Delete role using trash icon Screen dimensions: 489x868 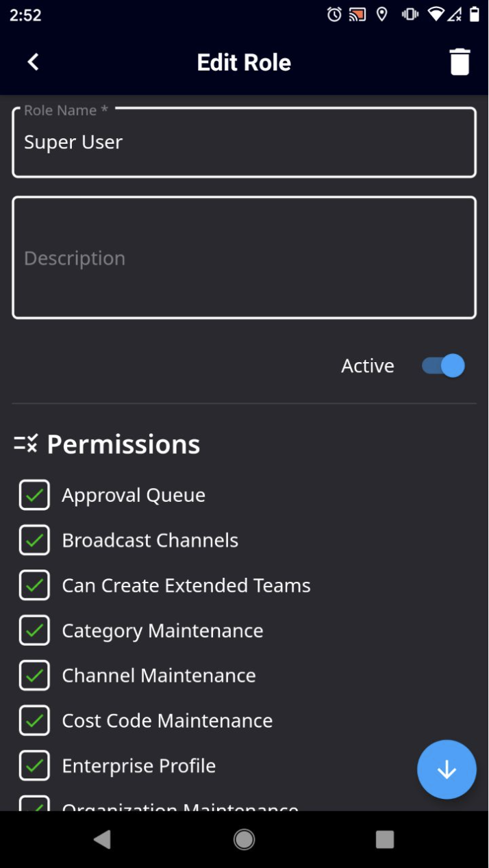click(460, 62)
